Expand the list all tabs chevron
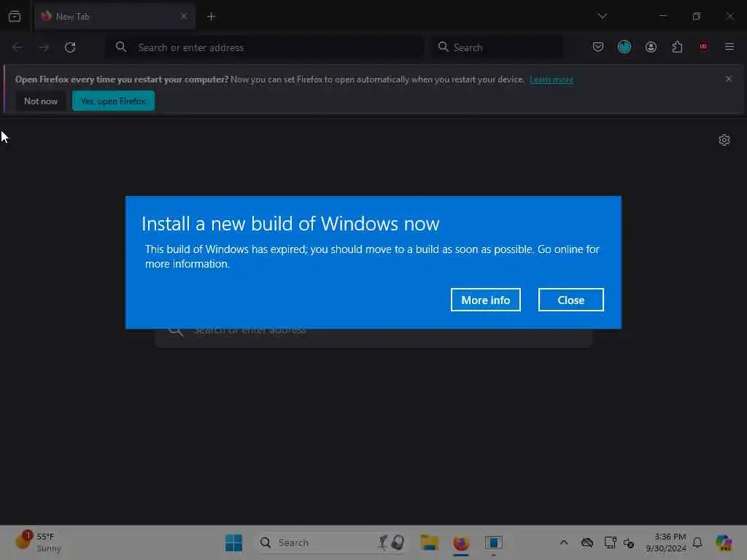The height and width of the screenshot is (560, 747). point(602,16)
